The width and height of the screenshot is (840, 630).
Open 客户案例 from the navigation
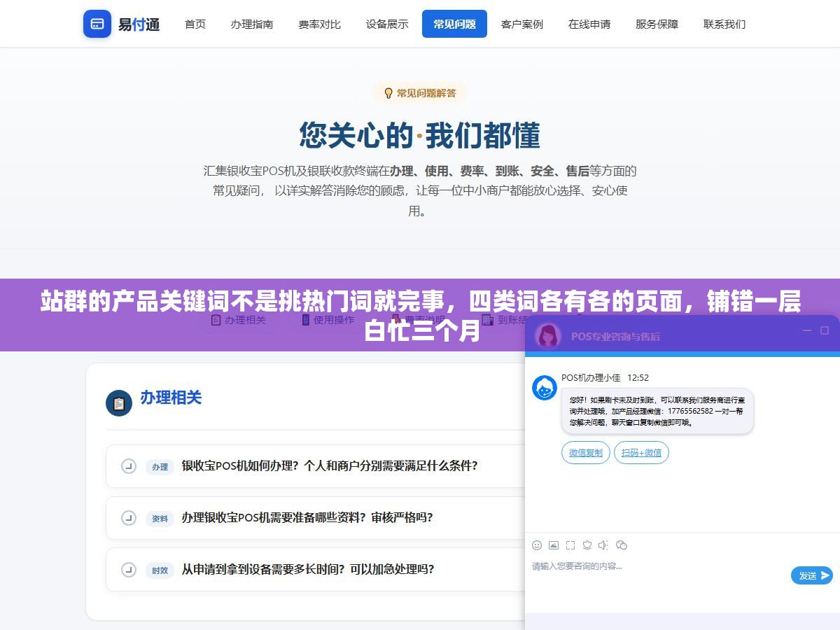522,24
